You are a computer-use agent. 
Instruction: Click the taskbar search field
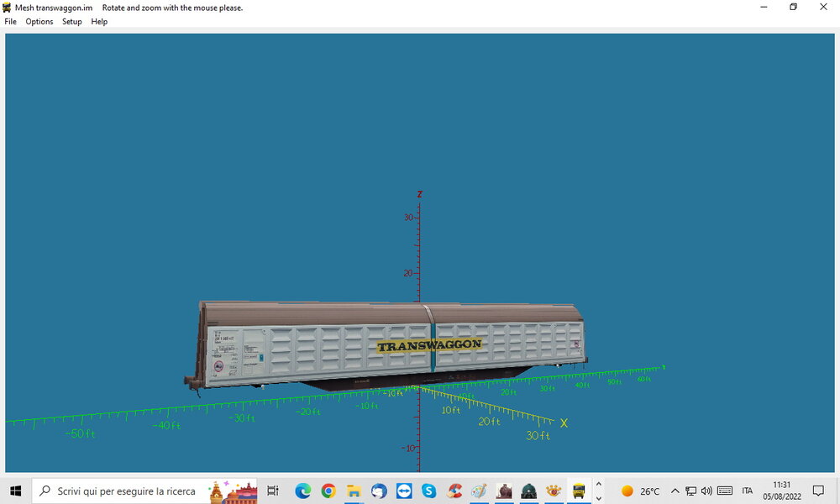[x=144, y=491]
